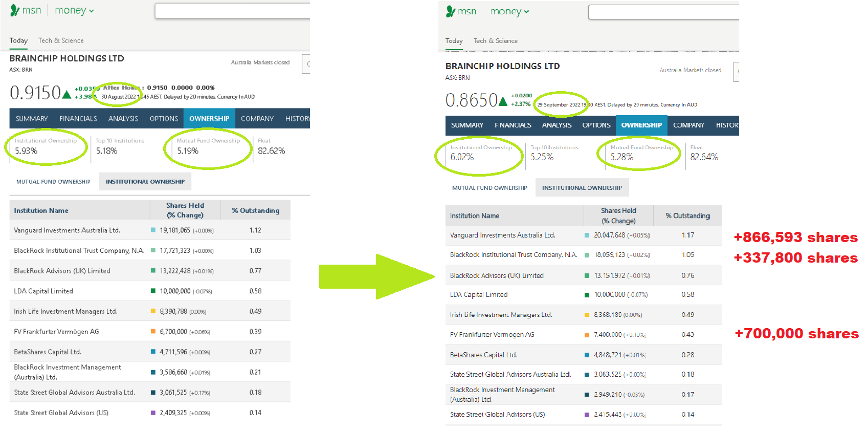This screenshot has height=431, width=868.
Task: Select COMPANY tab in right navigation bar
Action: (688, 125)
